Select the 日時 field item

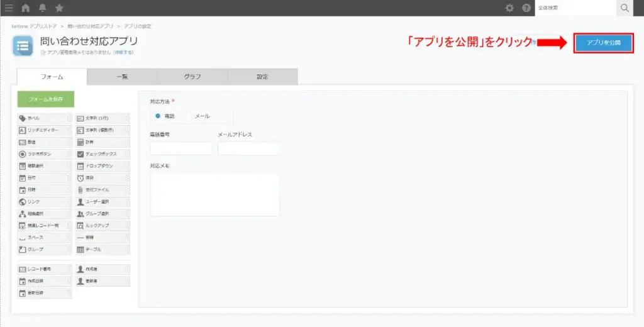click(x=45, y=190)
